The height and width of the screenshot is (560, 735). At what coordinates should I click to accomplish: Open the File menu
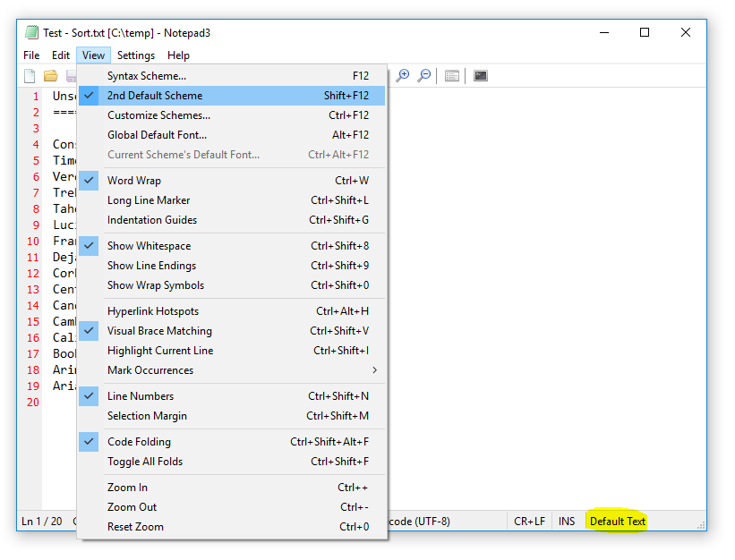pos(31,55)
